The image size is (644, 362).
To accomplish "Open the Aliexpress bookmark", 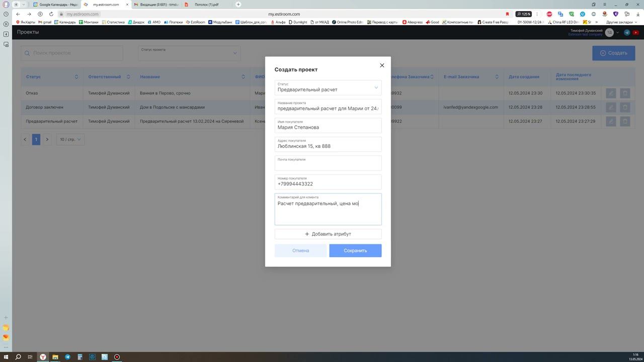I will click(413, 22).
